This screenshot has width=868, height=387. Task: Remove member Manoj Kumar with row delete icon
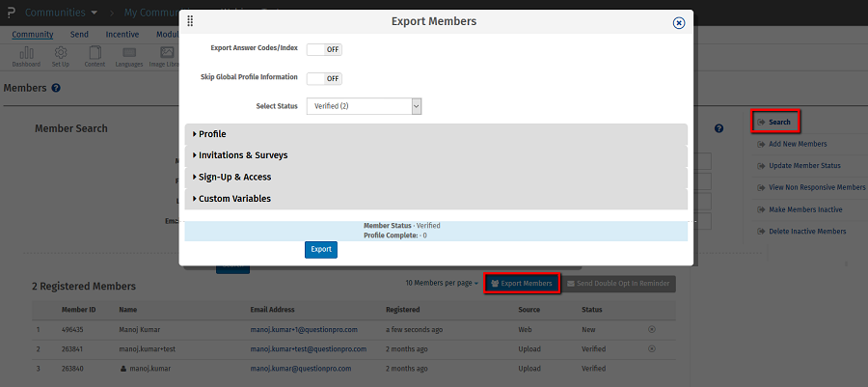(x=651, y=329)
